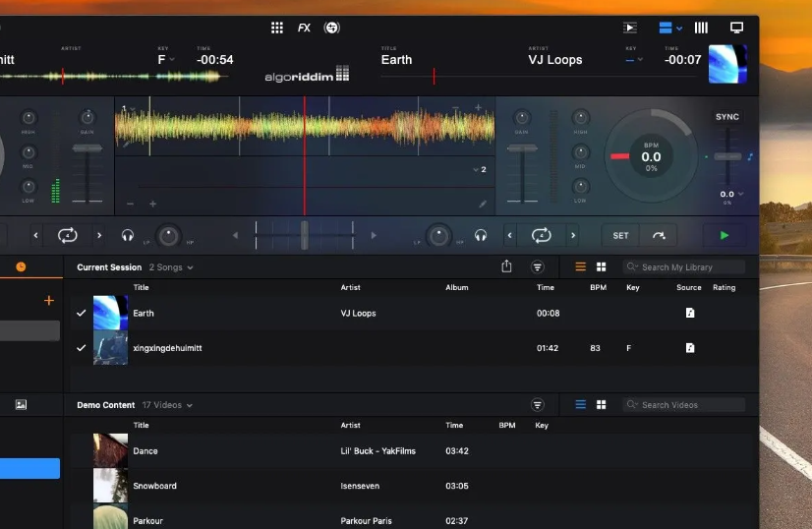Switch Current Session to grid view

[x=602, y=266]
